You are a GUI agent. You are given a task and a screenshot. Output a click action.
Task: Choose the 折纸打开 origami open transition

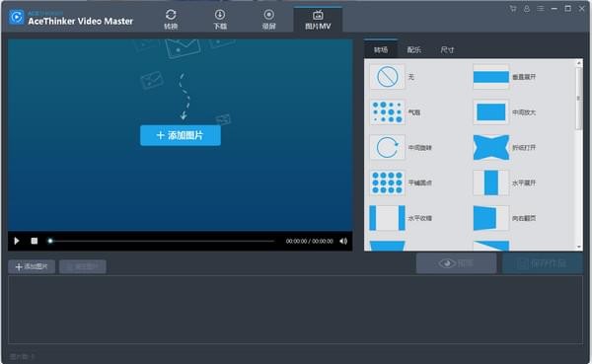pos(490,147)
